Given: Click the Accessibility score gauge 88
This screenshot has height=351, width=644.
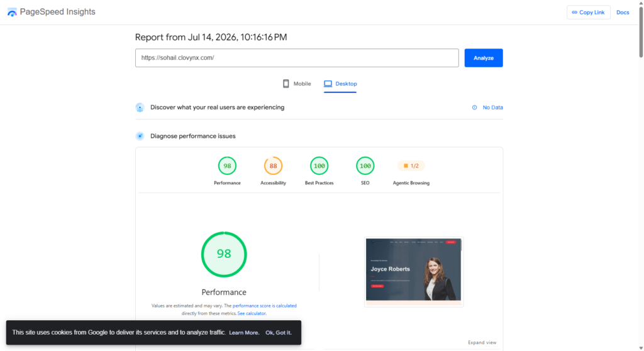Looking at the screenshot, I should [x=273, y=166].
